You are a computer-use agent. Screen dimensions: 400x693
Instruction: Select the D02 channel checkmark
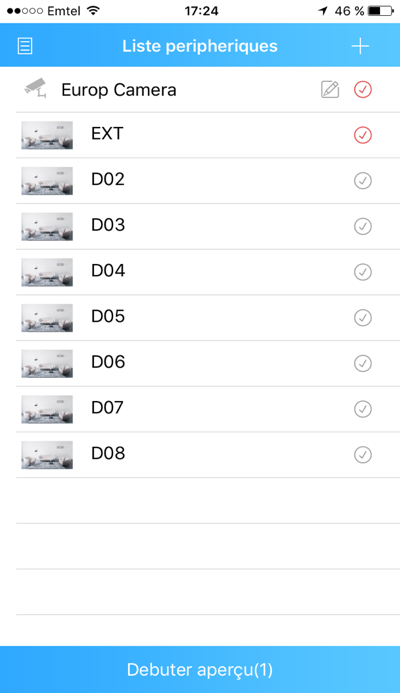click(363, 180)
